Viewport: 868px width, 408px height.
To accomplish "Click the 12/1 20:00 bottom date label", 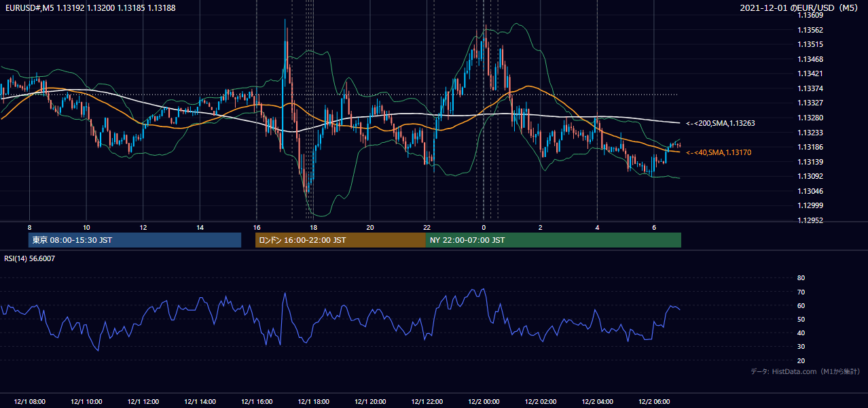I will pos(370,401).
